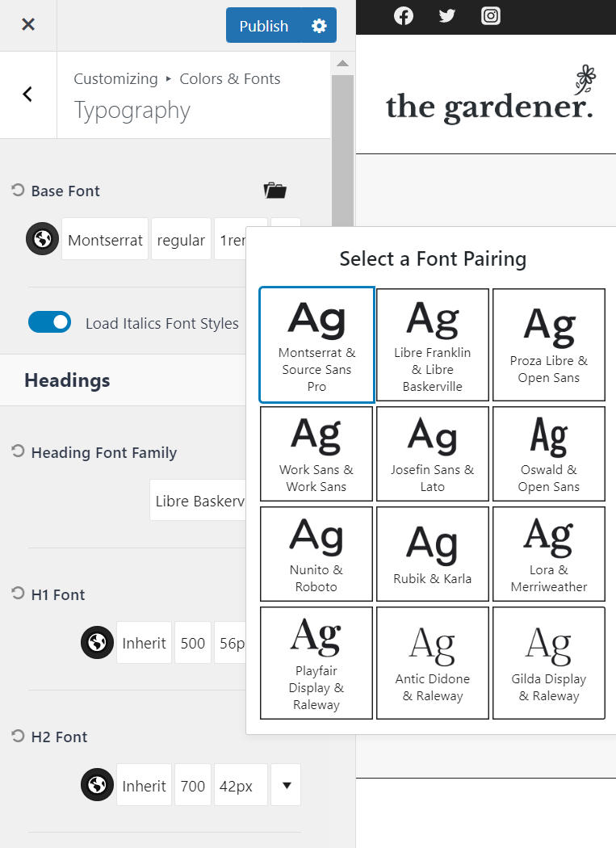The image size is (616, 848).
Task: Toggle Load Italics Font Styles switch
Action: pos(50,322)
